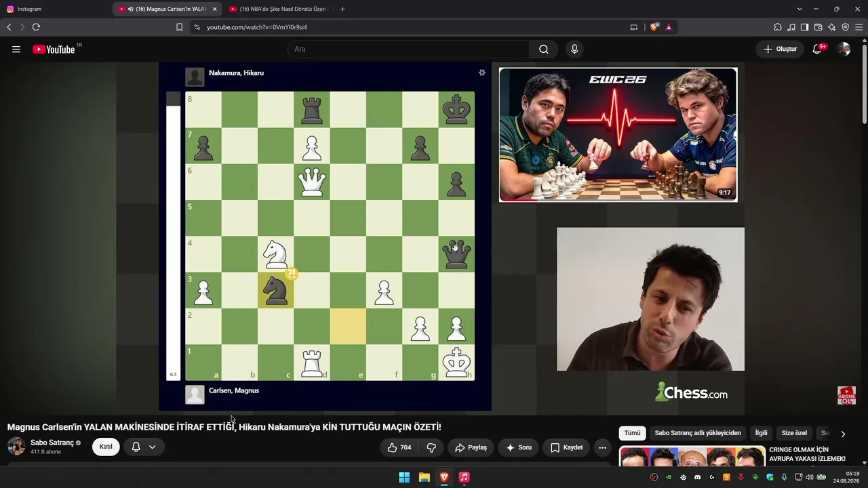
Task: Switch to the NBA'de Şike tab
Action: pyautogui.click(x=278, y=9)
